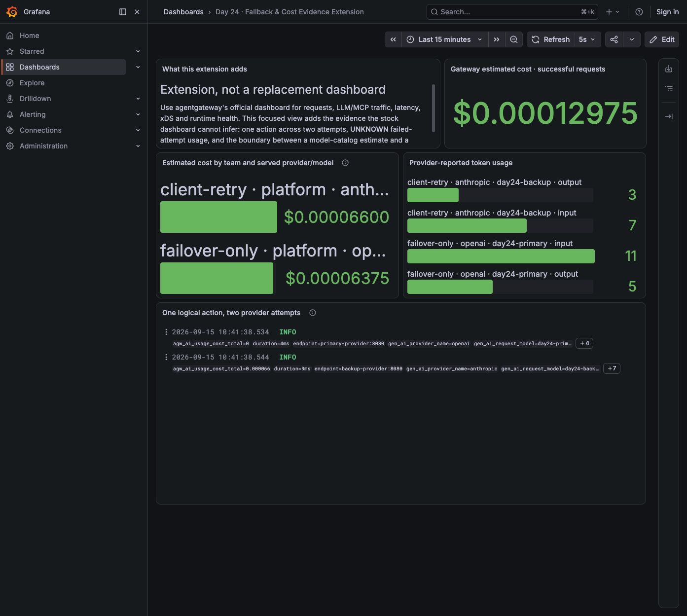Click the Home icon in sidebar
687x616 pixels.
coord(10,36)
